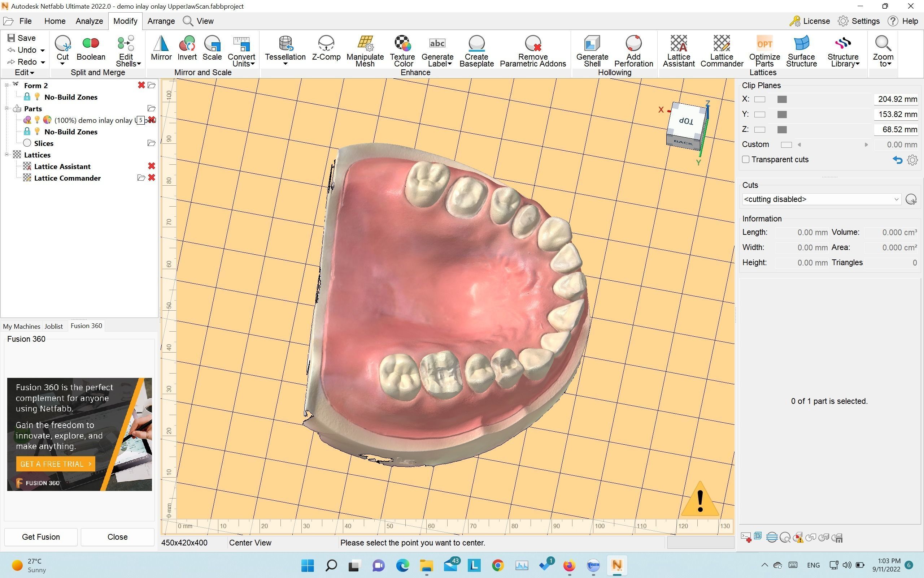Click the blue wireframe cube icon

[758, 536]
